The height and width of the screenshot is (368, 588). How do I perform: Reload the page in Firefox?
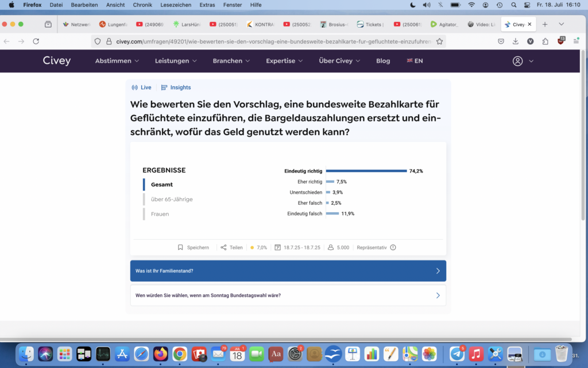[x=36, y=41]
